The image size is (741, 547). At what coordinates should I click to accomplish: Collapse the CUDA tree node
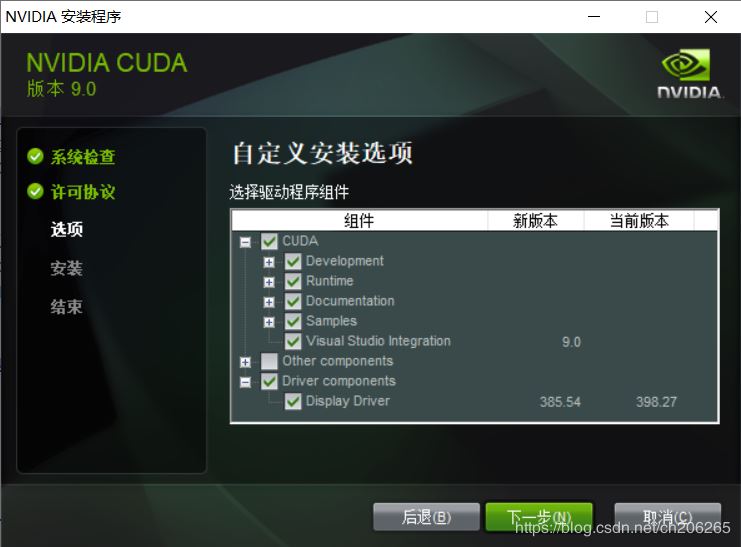[x=245, y=242]
